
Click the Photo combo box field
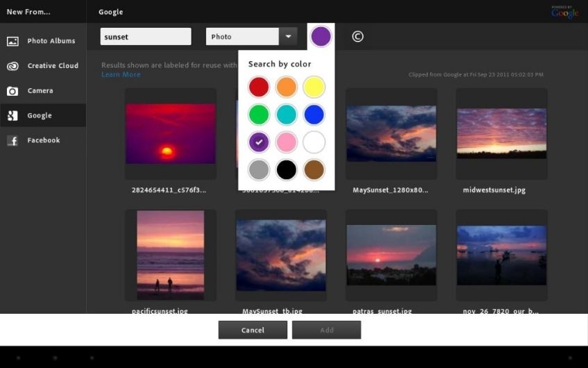pos(242,37)
